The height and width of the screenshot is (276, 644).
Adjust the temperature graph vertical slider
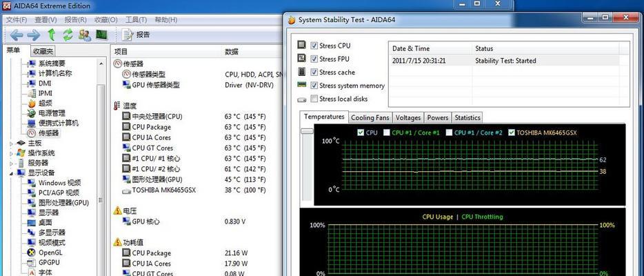[306, 131]
